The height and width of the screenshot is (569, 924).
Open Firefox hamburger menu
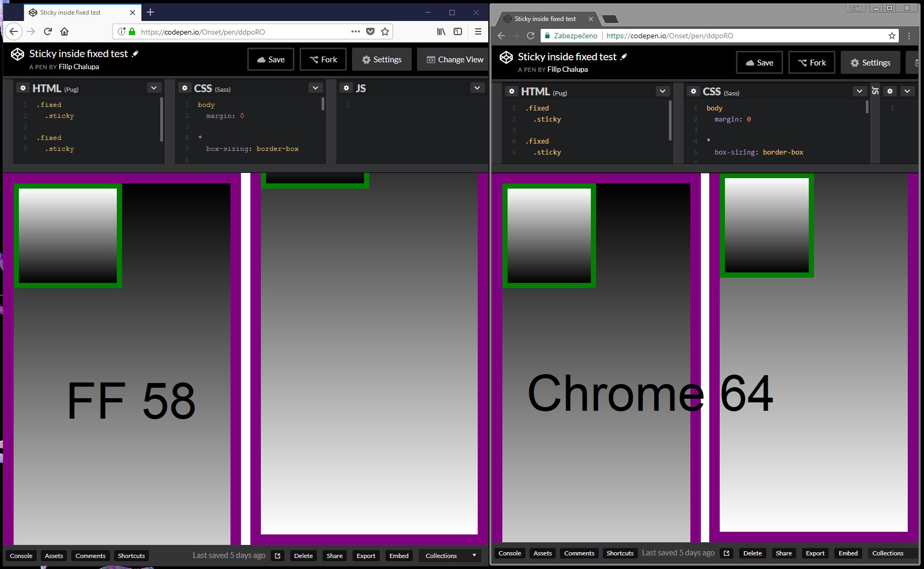[x=478, y=31]
